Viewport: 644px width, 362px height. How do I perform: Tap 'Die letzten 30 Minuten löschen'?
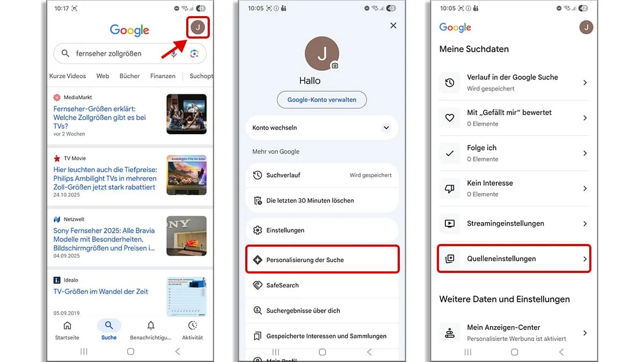322,201
